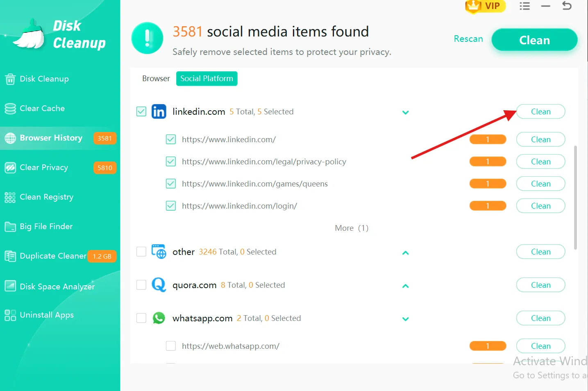The width and height of the screenshot is (588, 391).
Task: Open the list menu icon in title bar
Action: click(525, 6)
